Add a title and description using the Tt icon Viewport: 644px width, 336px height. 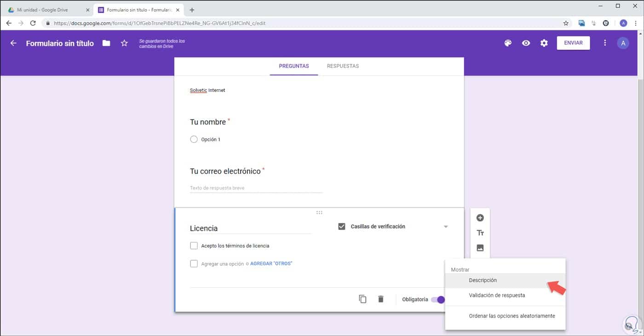point(480,233)
